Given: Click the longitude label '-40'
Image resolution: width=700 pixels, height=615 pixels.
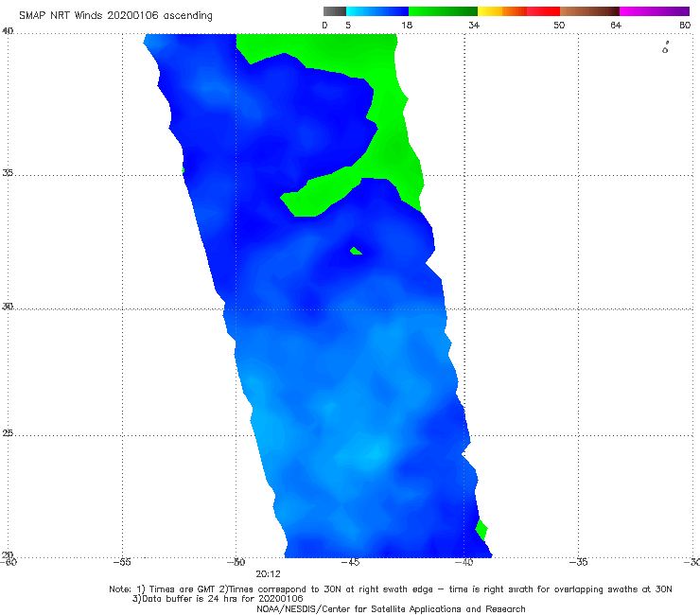Looking at the screenshot, I should (464, 562).
